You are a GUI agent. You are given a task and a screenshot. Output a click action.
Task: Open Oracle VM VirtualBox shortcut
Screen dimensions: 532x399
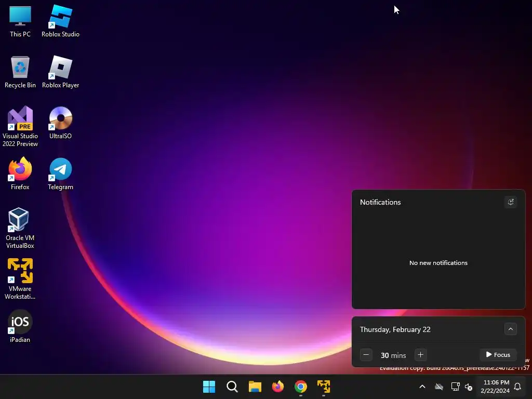pyautogui.click(x=20, y=228)
